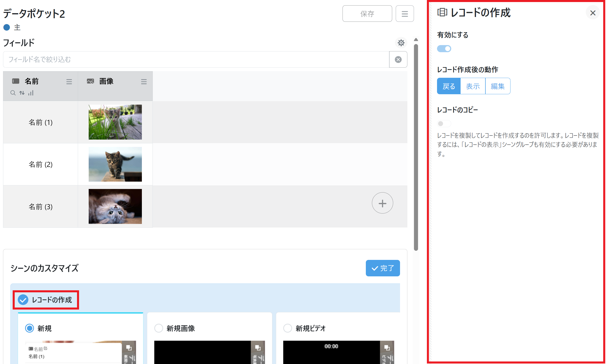This screenshot has width=606, height=364.
Task: Click the fields settings gear icon
Action: [x=401, y=43]
